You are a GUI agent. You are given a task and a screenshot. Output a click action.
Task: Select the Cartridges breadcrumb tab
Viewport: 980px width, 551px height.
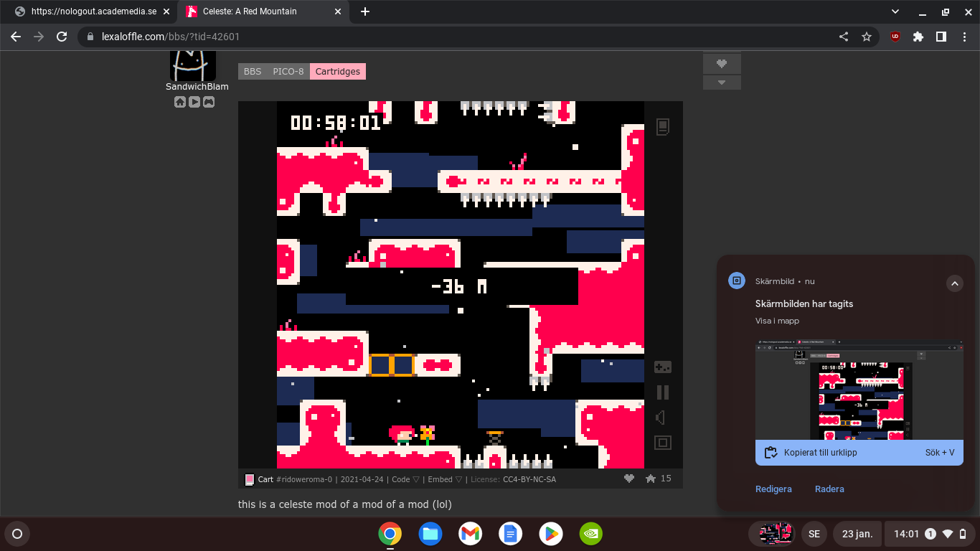tap(338, 71)
